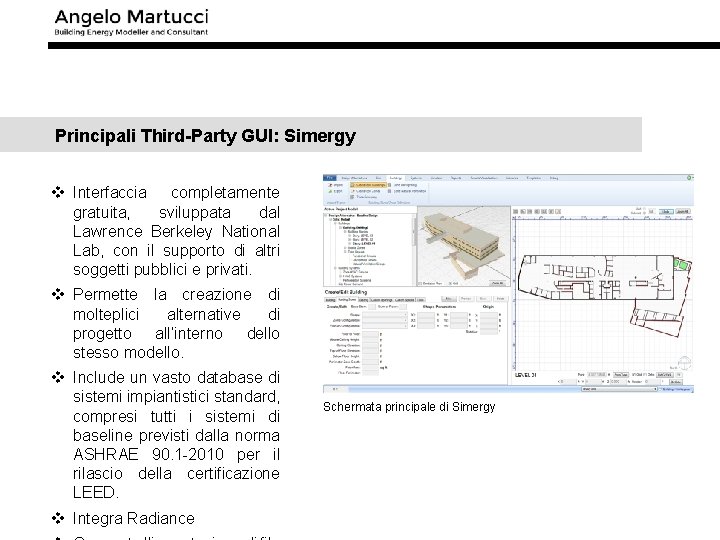Click the Origin X input field
This screenshot has width=720, height=540.
(489, 315)
